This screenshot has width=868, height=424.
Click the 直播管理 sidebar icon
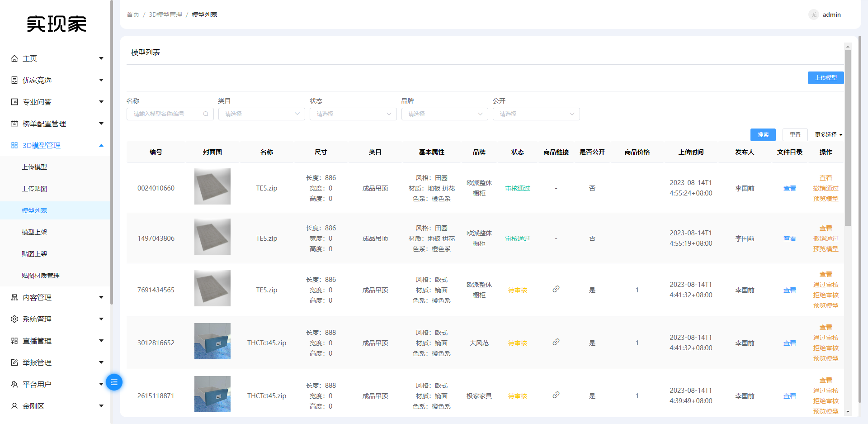coord(14,341)
